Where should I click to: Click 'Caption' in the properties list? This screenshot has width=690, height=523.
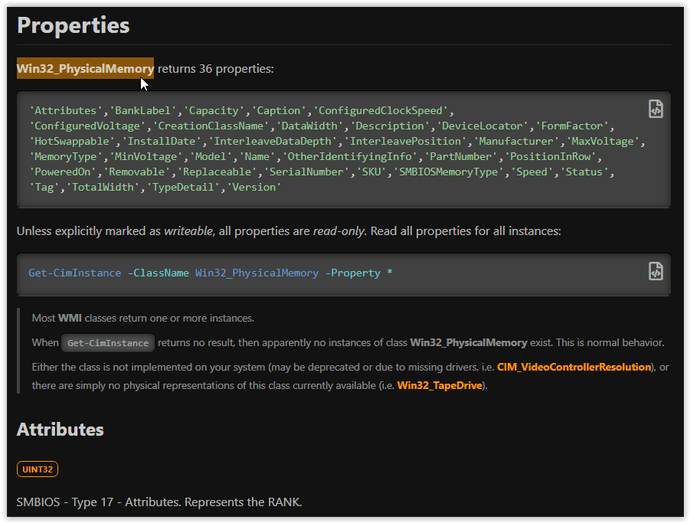pyautogui.click(x=279, y=110)
